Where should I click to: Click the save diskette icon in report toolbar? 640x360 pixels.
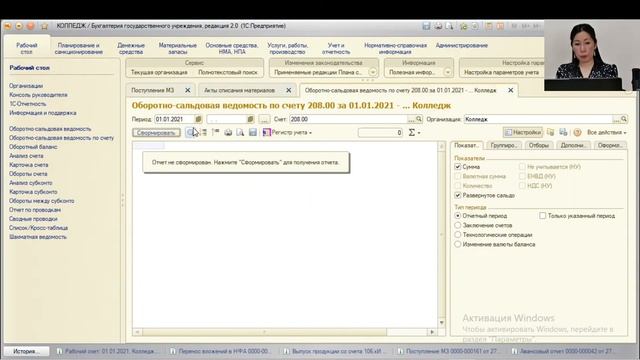253,132
